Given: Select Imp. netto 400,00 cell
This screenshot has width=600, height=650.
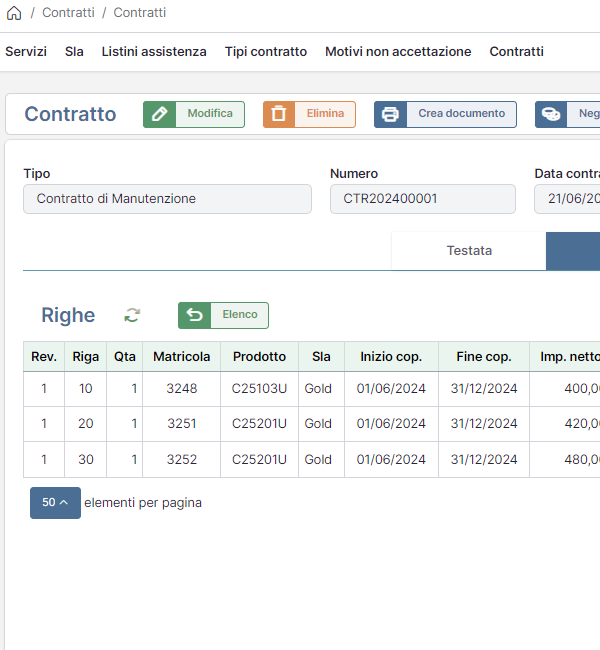Looking at the screenshot, I should 565,389.
